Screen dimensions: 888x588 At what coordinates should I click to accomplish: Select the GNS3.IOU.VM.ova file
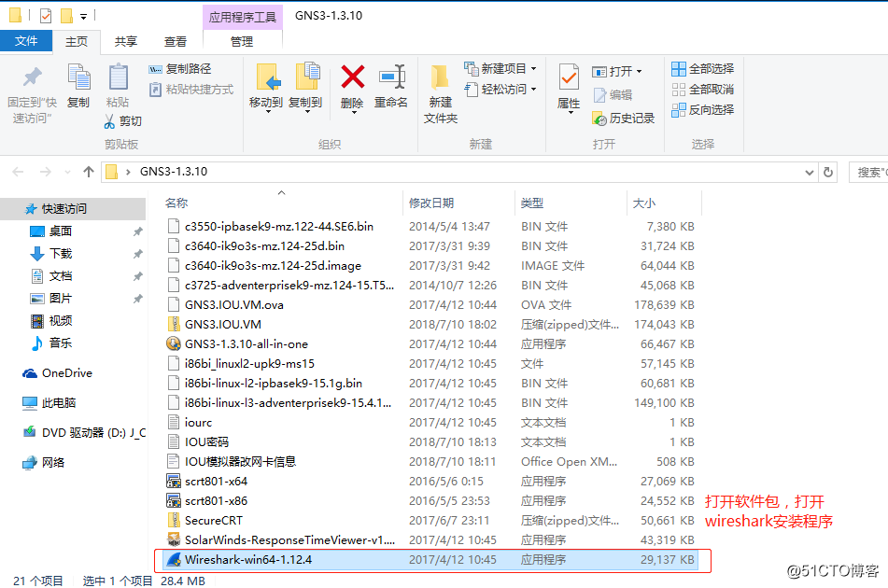[x=430, y=305]
